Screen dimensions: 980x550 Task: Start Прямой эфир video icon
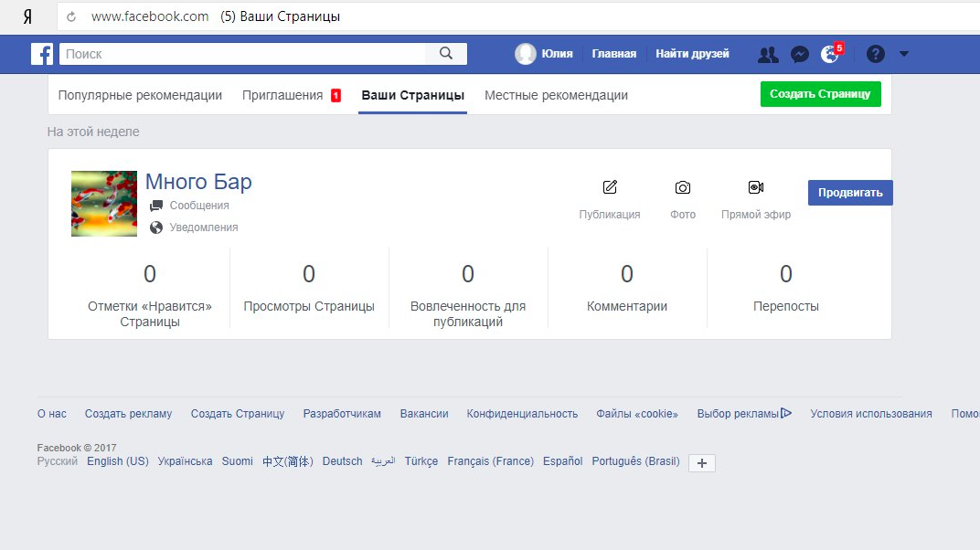pyautogui.click(x=755, y=187)
